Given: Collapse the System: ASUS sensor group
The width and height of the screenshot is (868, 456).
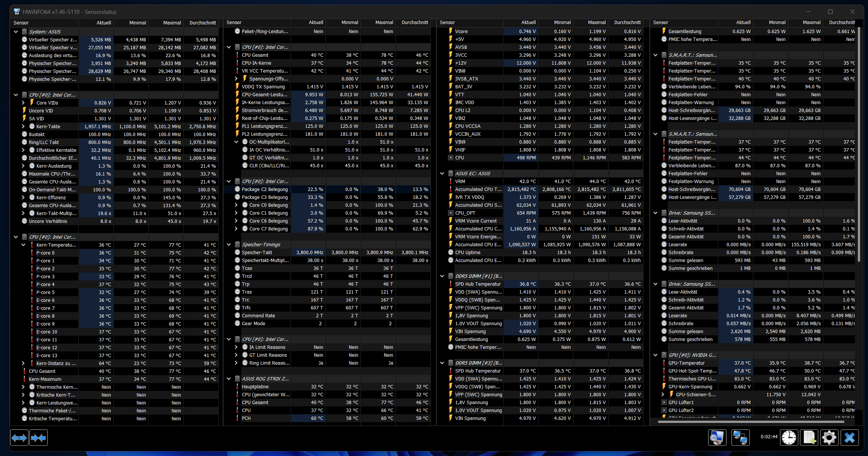Looking at the screenshot, I should 16,32.
